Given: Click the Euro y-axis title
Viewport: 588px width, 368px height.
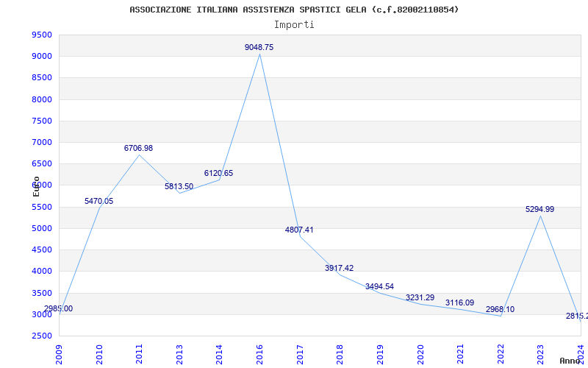Looking at the screenshot, I should (x=36, y=186).
